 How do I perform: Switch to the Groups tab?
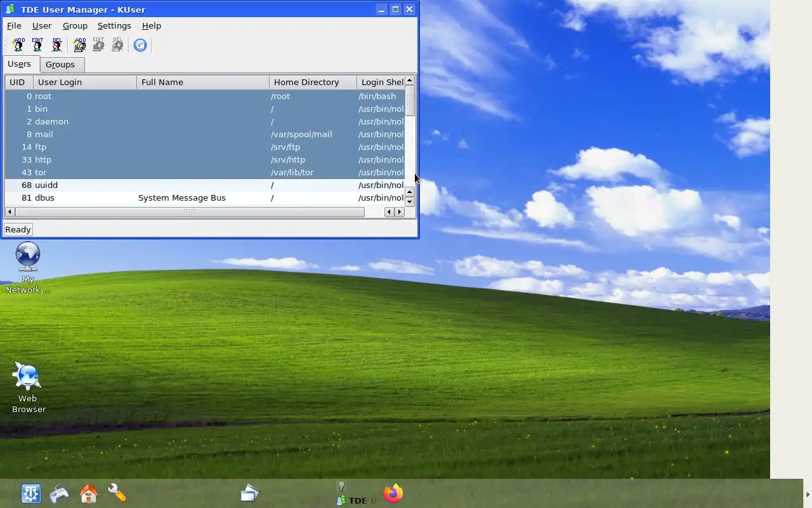click(x=60, y=65)
